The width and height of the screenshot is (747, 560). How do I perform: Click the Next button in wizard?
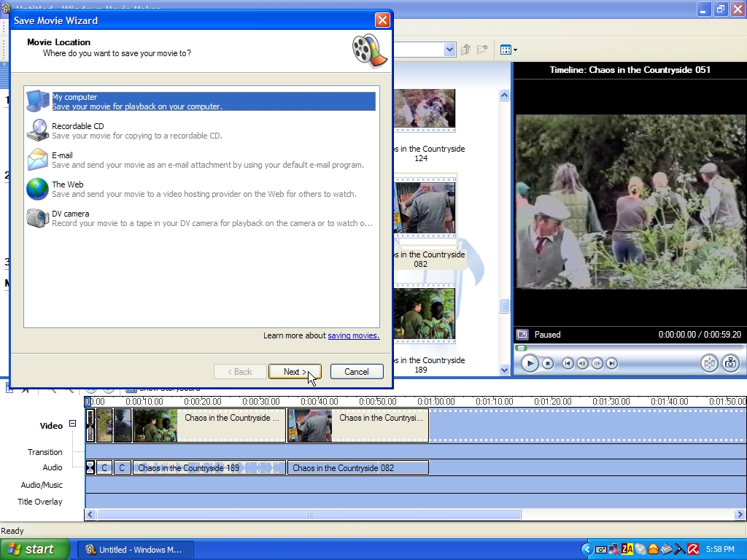pyautogui.click(x=295, y=372)
